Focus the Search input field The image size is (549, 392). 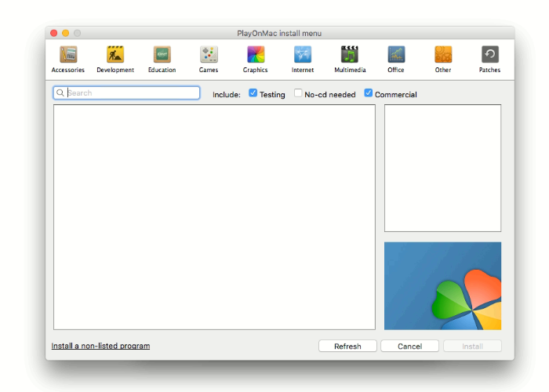[126, 93]
